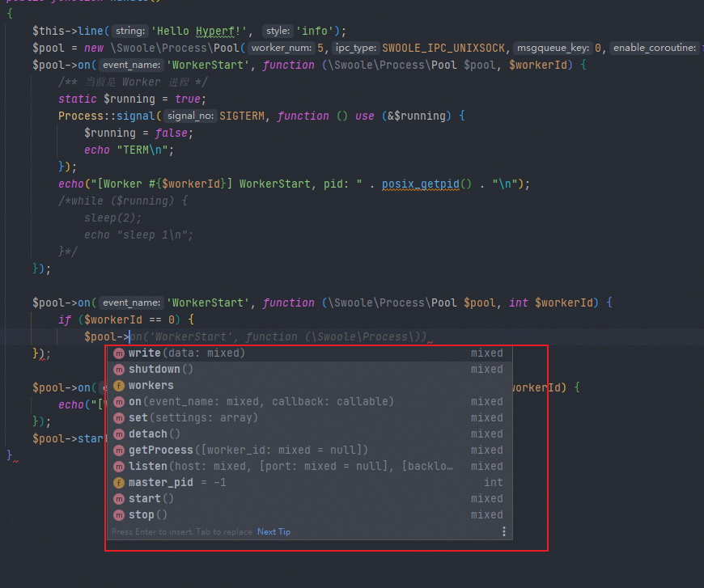704x588 pixels.
Task: Click the field icon next to master_pid
Action: (x=118, y=483)
